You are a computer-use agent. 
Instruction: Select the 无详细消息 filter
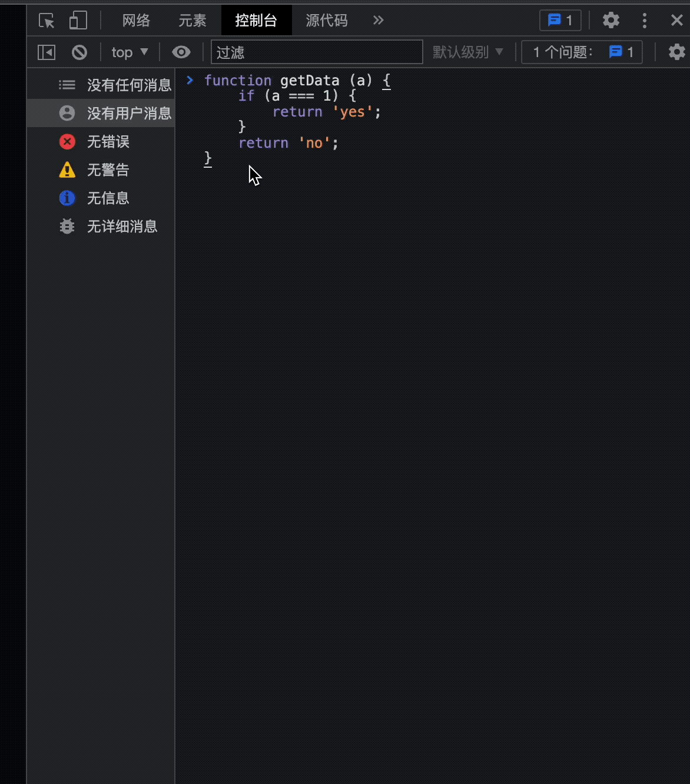101,226
